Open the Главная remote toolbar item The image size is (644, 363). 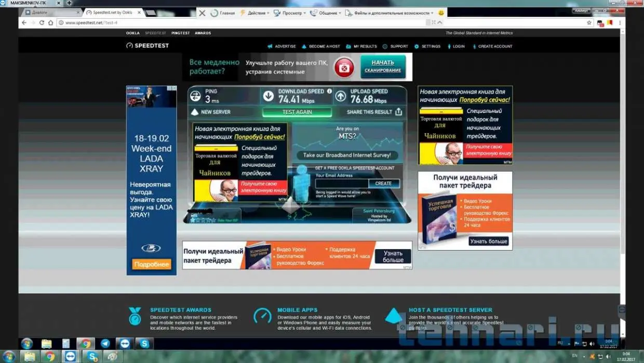click(223, 13)
